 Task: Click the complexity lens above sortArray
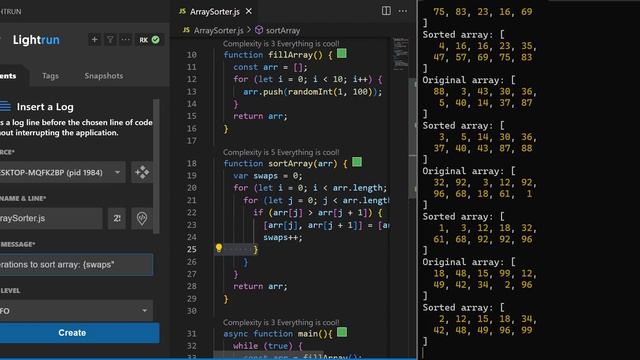coord(281,152)
